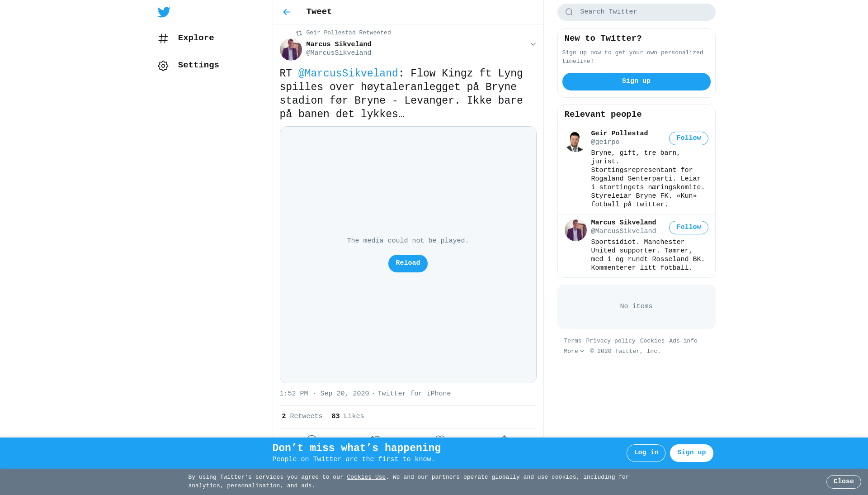This screenshot has width=868, height=495.
Task: View the 83 Likes list
Action: (x=348, y=417)
